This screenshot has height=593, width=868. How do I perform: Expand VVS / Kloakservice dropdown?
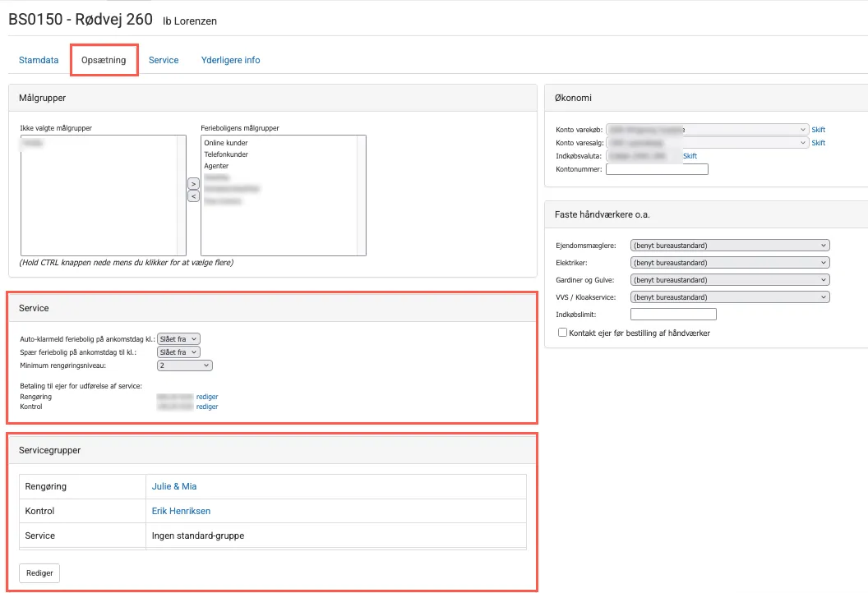click(x=729, y=297)
